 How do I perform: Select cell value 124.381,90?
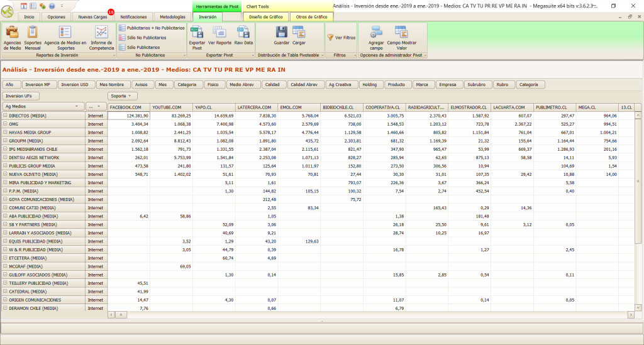click(128, 116)
